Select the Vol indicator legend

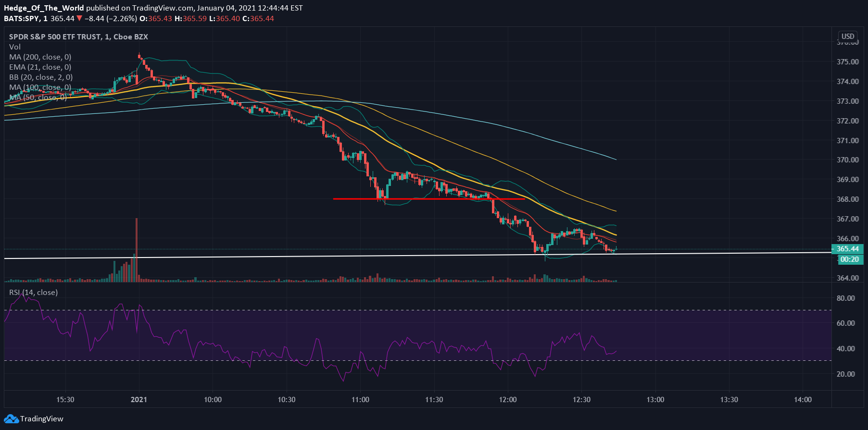tap(15, 47)
